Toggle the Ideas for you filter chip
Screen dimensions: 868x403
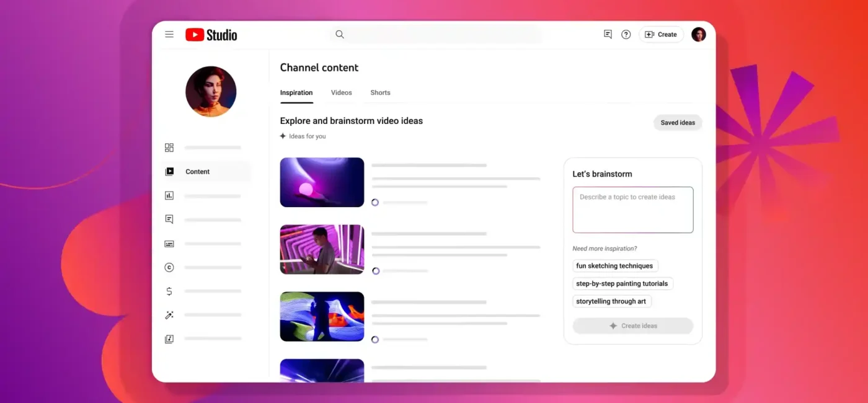click(303, 136)
